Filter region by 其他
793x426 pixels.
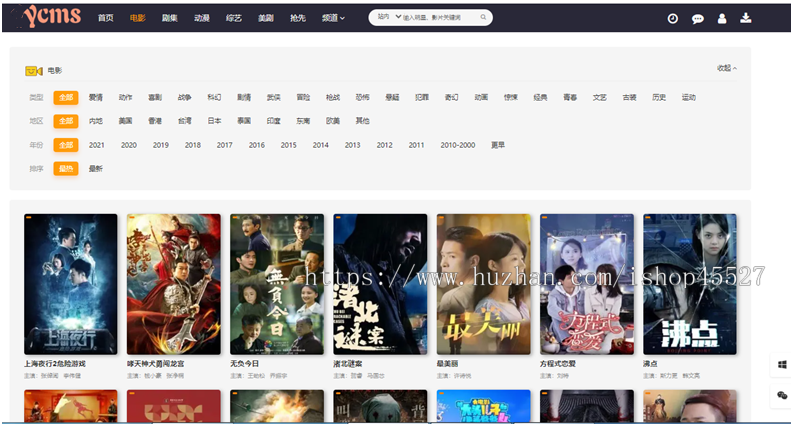click(x=363, y=121)
